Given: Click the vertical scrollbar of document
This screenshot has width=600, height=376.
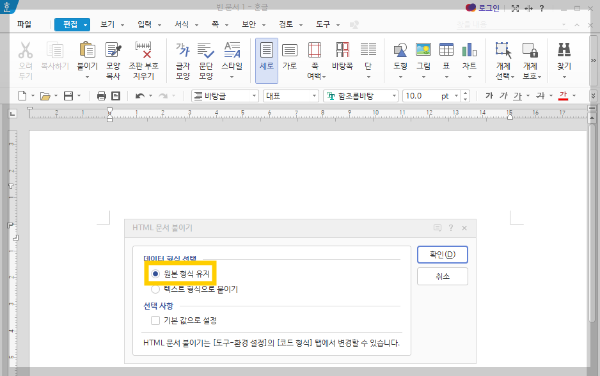Looking at the screenshot, I should (x=592, y=222).
